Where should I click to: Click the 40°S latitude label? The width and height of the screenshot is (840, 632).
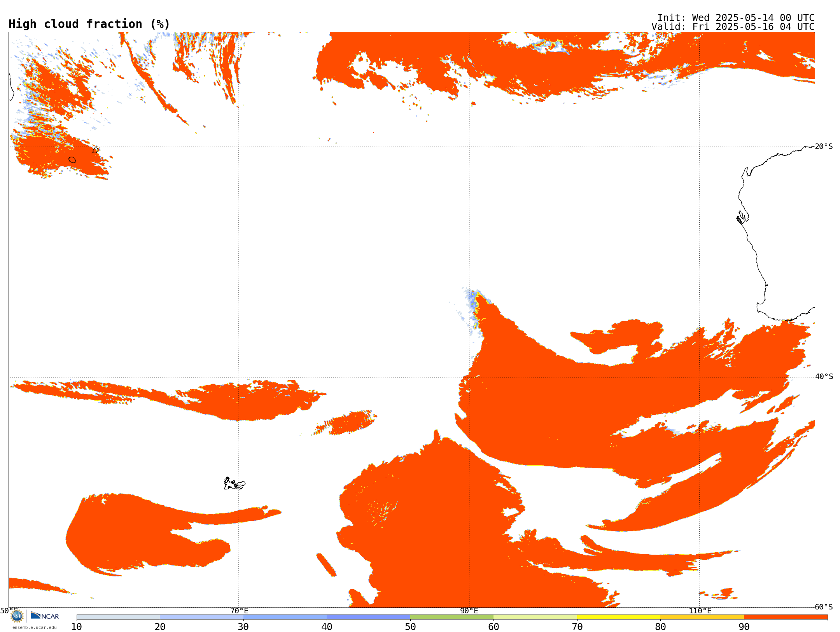point(824,377)
